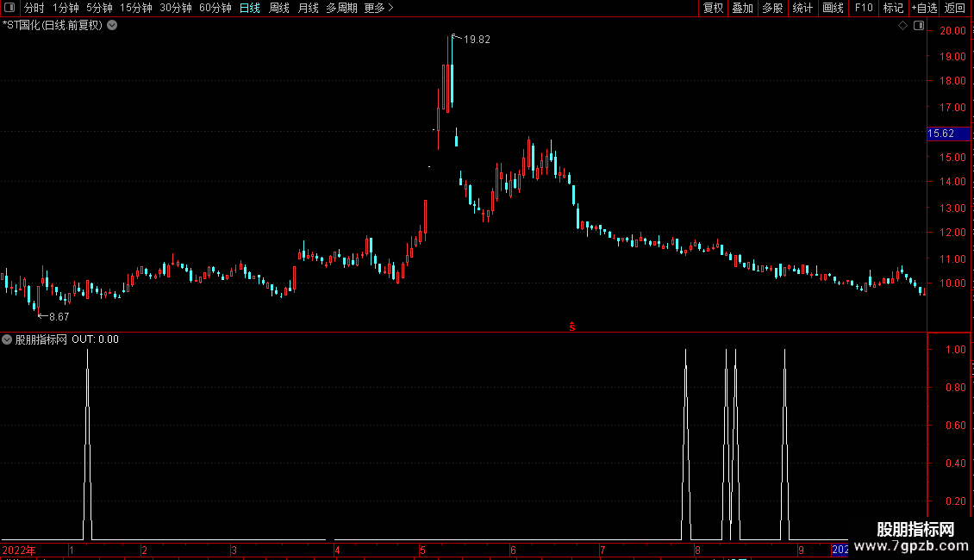Click the OUT: 0.00 indicator value
This screenshot has height=560, width=974.
click(x=95, y=339)
